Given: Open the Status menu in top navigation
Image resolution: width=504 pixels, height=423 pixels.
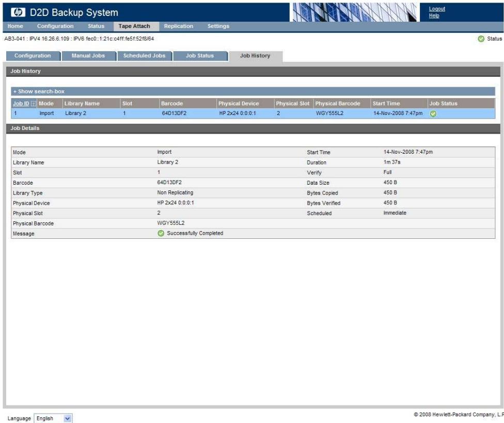Looking at the screenshot, I should pos(96,26).
